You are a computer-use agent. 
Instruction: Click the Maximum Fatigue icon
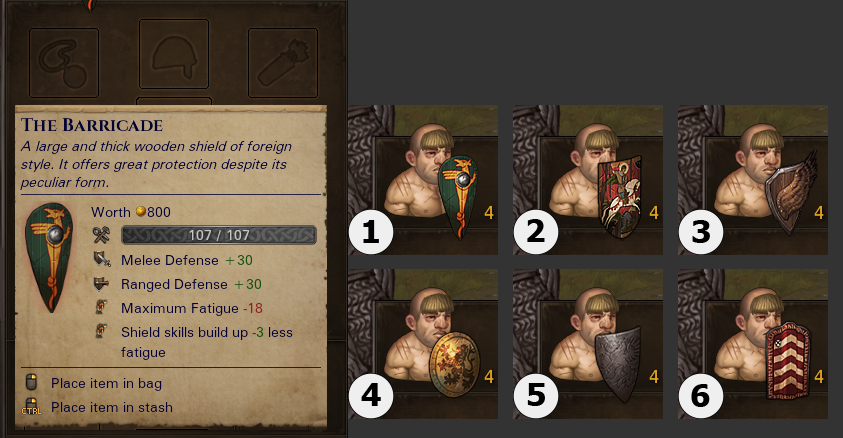coord(101,307)
